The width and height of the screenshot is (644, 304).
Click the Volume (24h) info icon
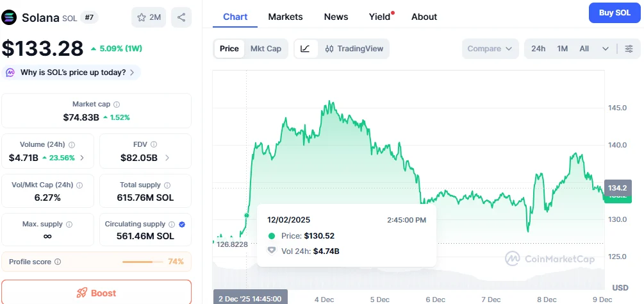(x=72, y=145)
